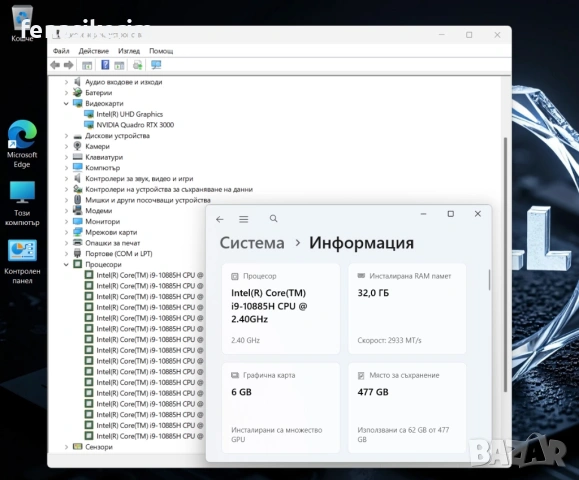Click the Back arrow in Device Manager toolbar
The width and height of the screenshot is (579, 480).
pyautogui.click(x=55, y=65)
